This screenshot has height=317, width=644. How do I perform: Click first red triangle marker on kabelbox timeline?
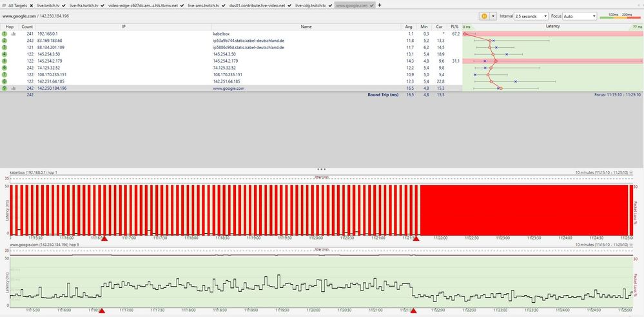[x=104, y=239]
